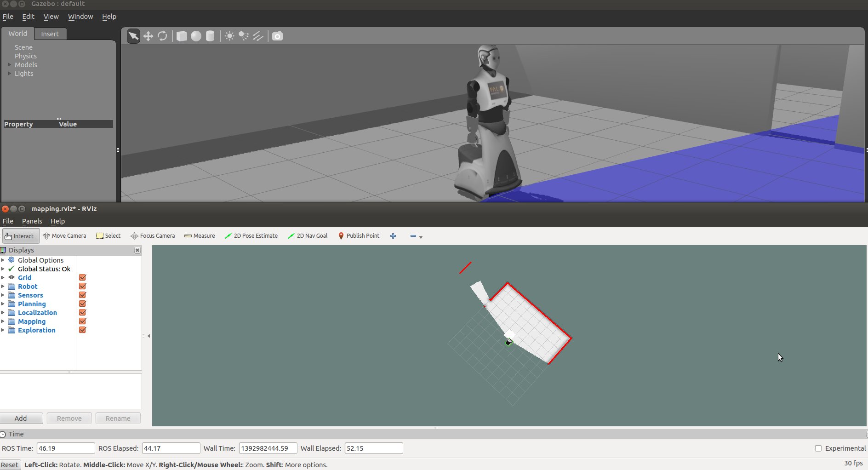Open the RViz Panels menu
The width and height of the screenshot is (868, 470).
click(x=32, y=221)
